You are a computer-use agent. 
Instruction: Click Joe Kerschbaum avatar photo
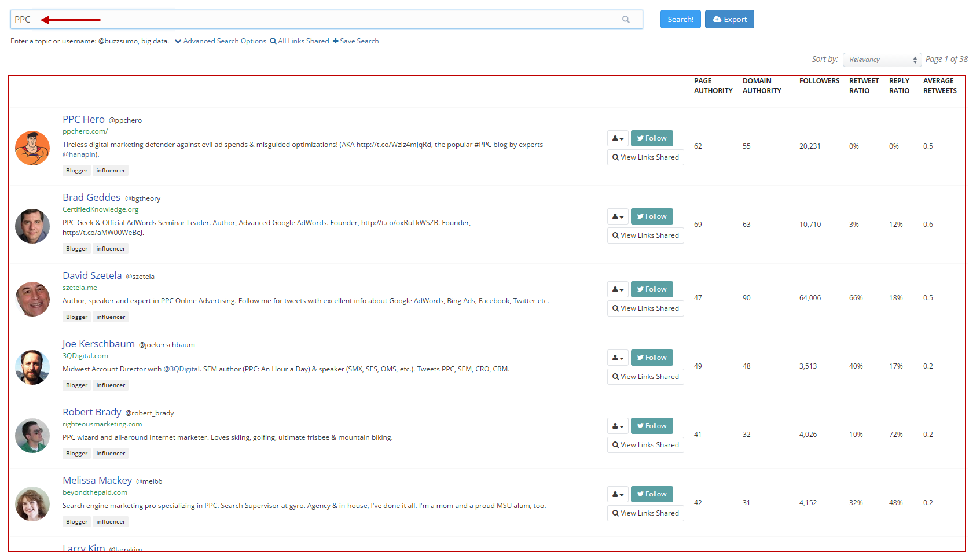point(32,367)
